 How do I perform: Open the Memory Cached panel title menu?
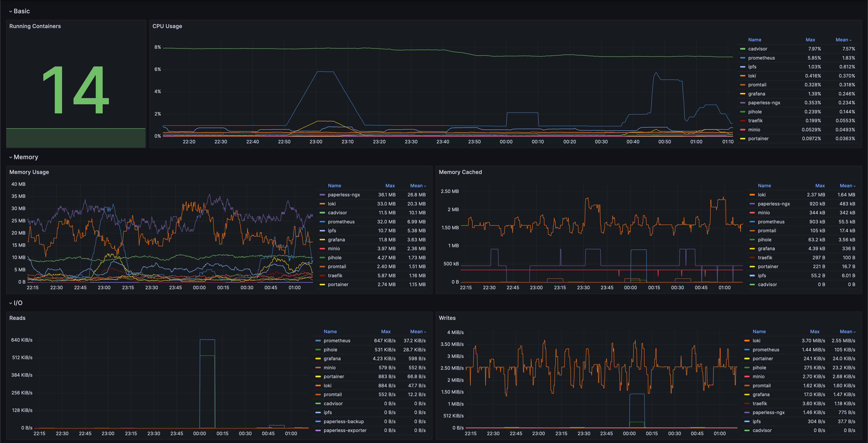click(460, 172)
